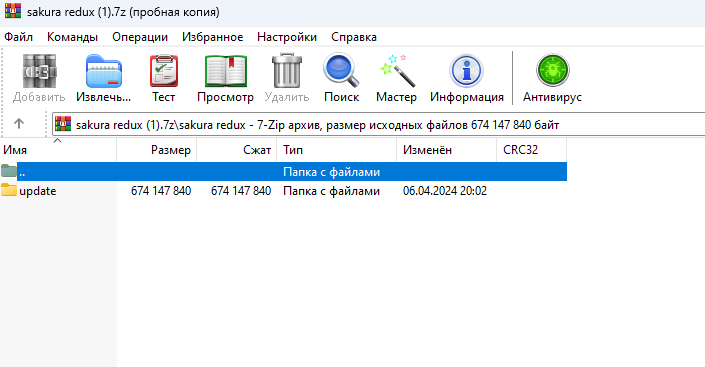This screenshot has height=367, width=705.
Task: Open the Команды menu
Action: tap(72, 37)
